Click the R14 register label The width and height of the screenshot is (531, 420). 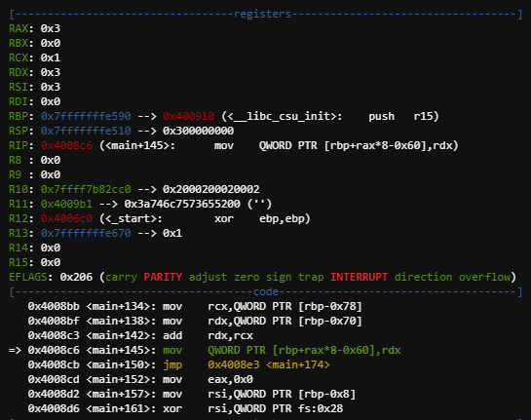[19, 248]
